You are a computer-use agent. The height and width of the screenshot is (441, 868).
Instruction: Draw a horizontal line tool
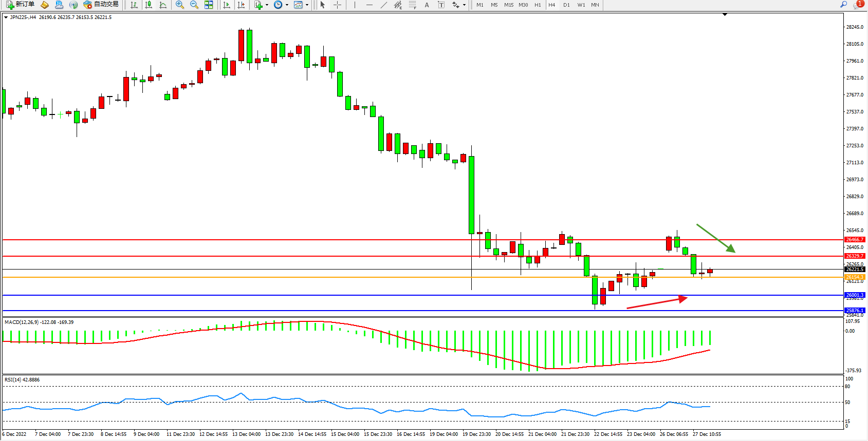coord(369,5)
